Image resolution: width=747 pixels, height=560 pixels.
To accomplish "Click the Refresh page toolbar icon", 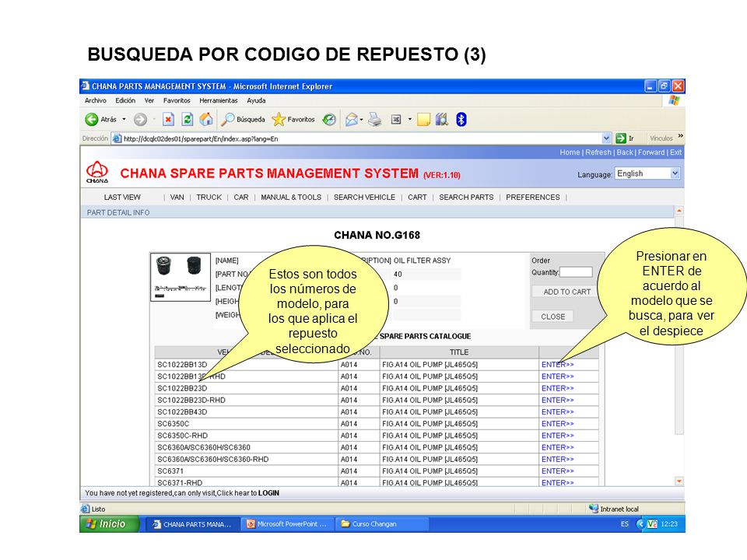I will click(188, 119).
